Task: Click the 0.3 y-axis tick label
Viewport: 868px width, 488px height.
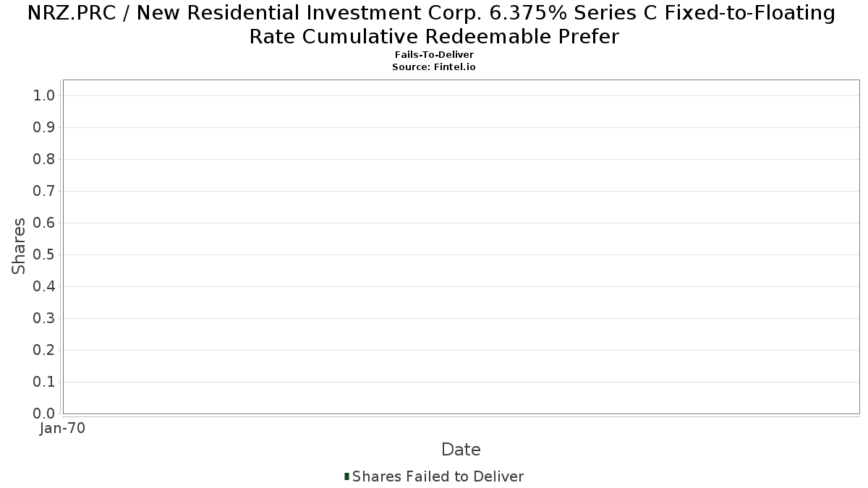Action: point(44,318)
